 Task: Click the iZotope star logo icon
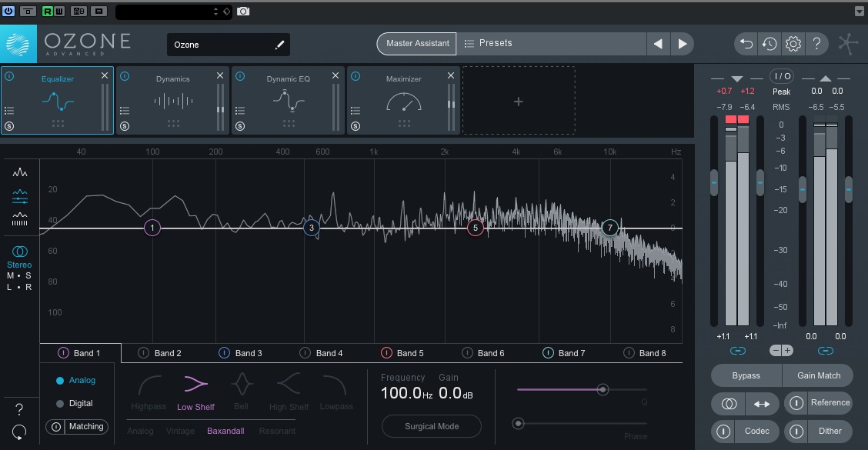click(x=847, y=44)
